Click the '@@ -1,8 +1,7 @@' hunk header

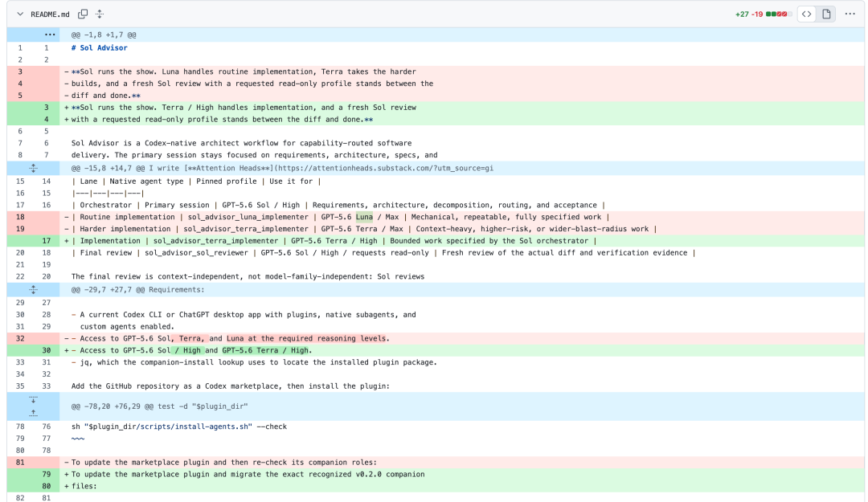point(104,35)
